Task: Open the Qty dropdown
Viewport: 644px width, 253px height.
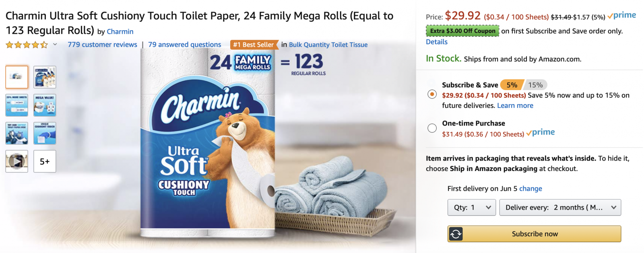Action: point(472,208)
